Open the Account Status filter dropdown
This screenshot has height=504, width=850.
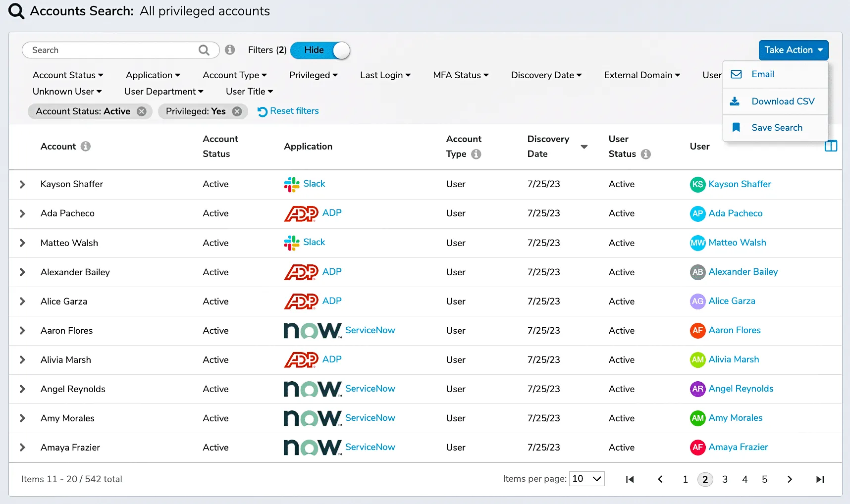tap(68, 75)
